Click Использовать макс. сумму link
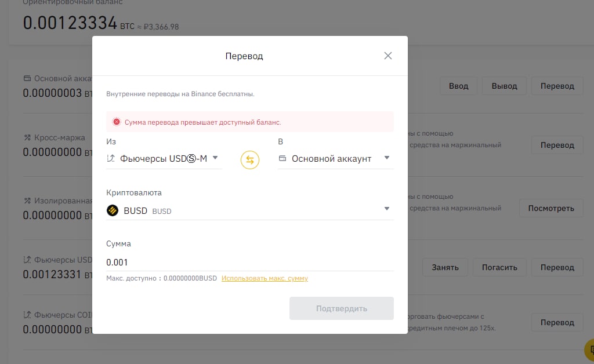 click(265, 278)
